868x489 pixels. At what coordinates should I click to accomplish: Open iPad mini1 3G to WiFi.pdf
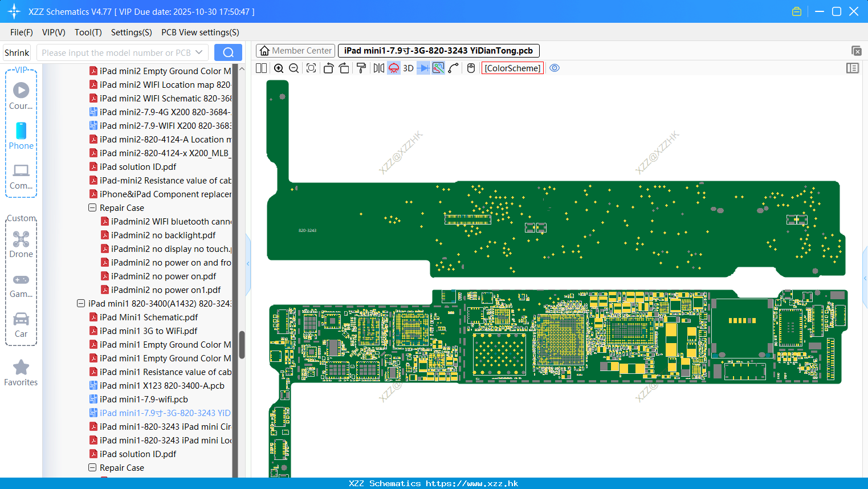coord(148,331)
